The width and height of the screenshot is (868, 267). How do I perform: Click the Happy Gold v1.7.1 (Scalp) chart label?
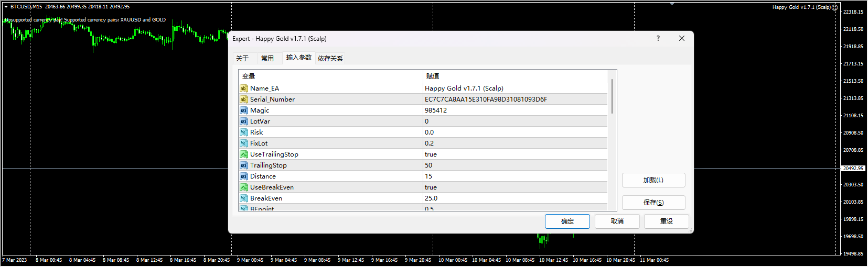[x=801, y=7]
